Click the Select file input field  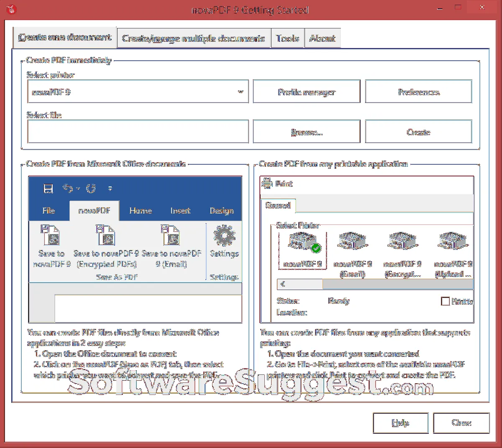click(138, 132)
